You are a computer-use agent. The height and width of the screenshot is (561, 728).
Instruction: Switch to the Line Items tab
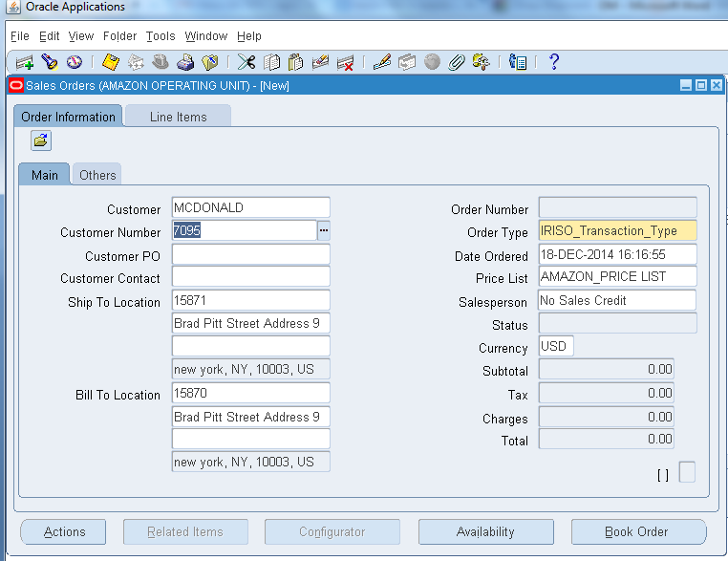(x=179, y=117)
